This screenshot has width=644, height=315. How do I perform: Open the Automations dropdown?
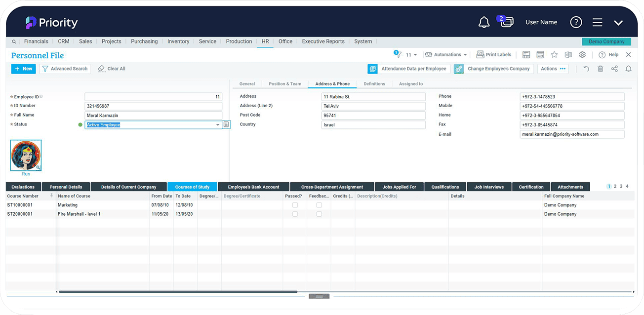(446, 55)
